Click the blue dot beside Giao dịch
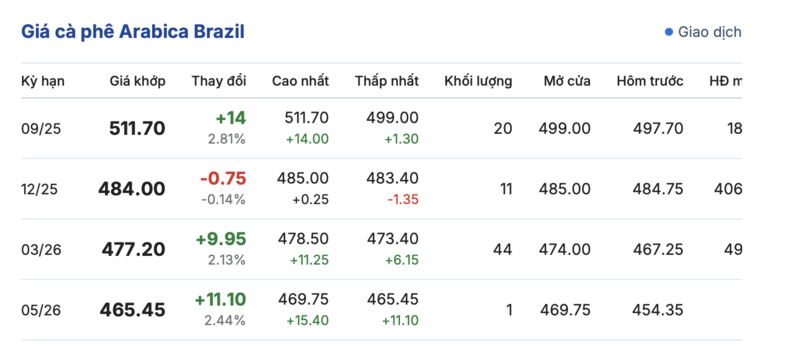800x361 pixels. pyautogui.click(x=669, y=33)
